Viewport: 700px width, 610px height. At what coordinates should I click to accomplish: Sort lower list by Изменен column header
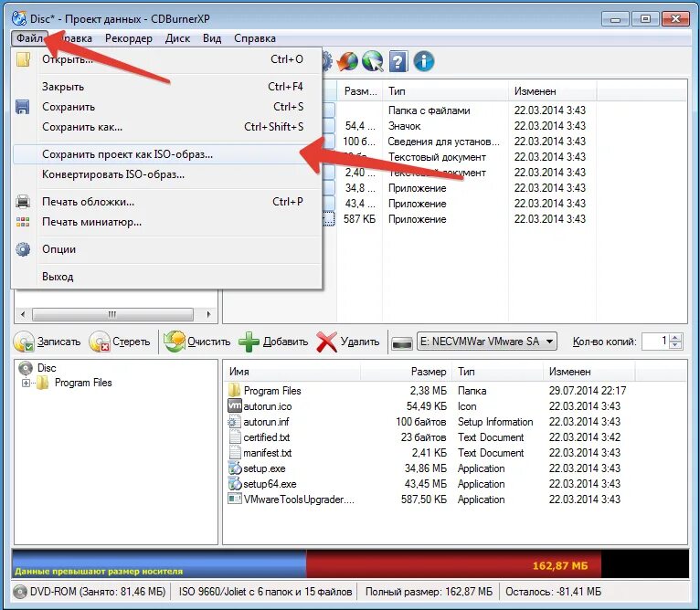(589, 372)
